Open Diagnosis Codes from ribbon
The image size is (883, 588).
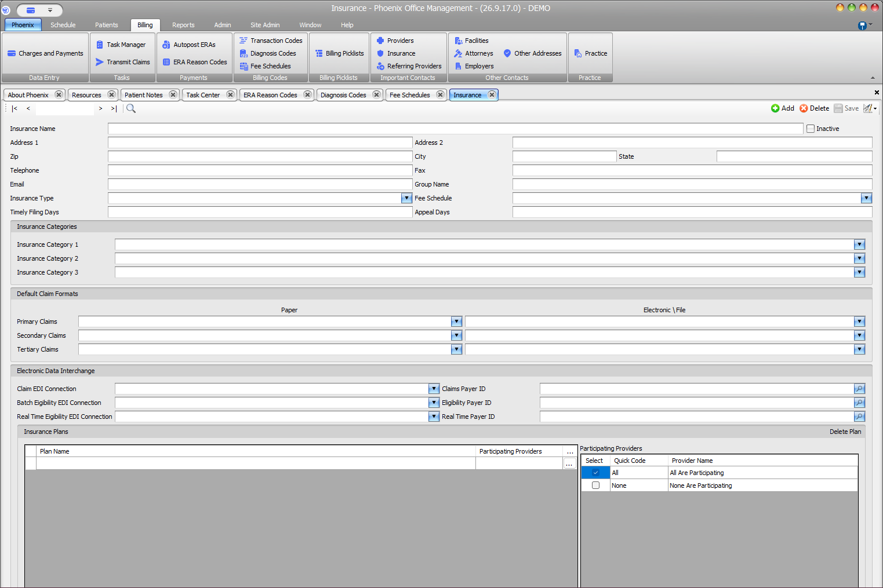click(x=267, y=53)
